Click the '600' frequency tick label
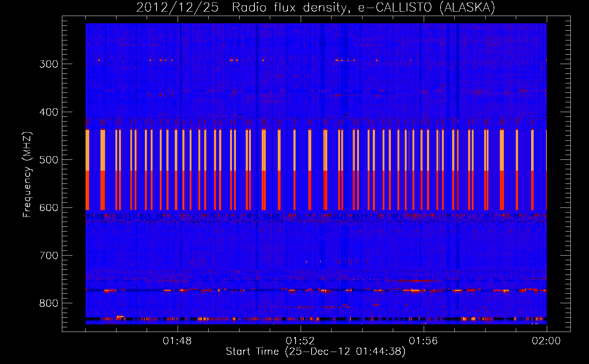 click(49, 208)
